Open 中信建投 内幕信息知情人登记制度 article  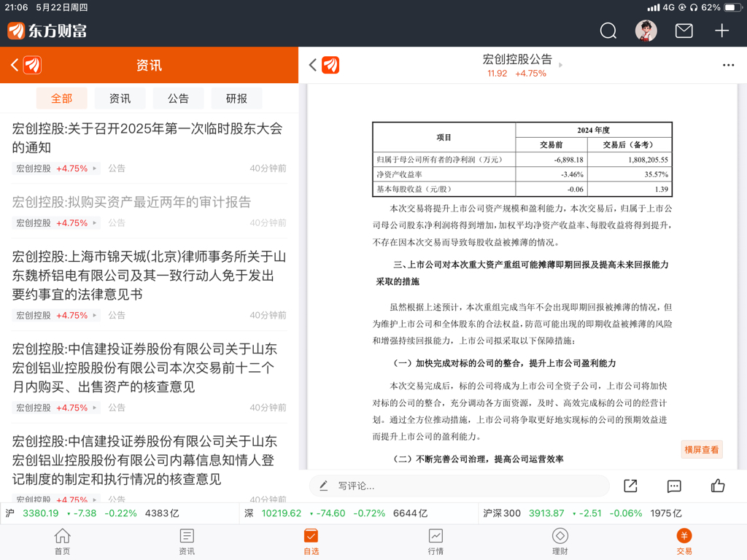point(144,460)
